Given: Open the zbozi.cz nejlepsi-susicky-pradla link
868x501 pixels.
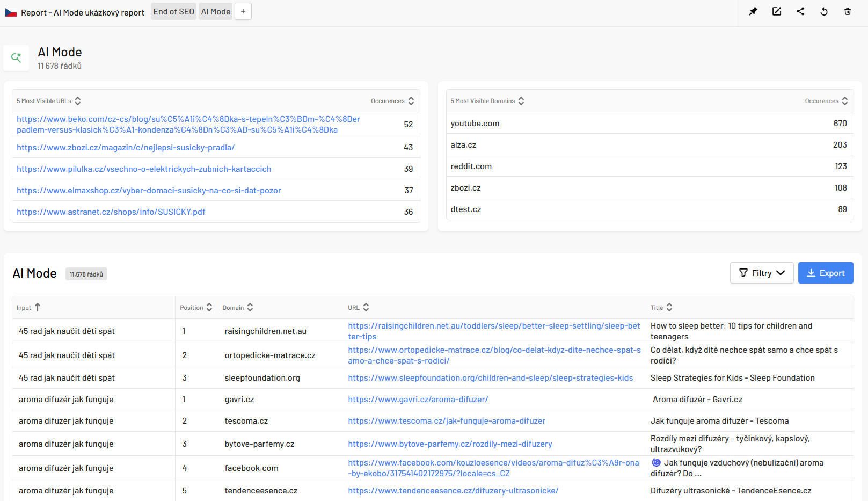Looking at the screenshot, I should [126, 148].
